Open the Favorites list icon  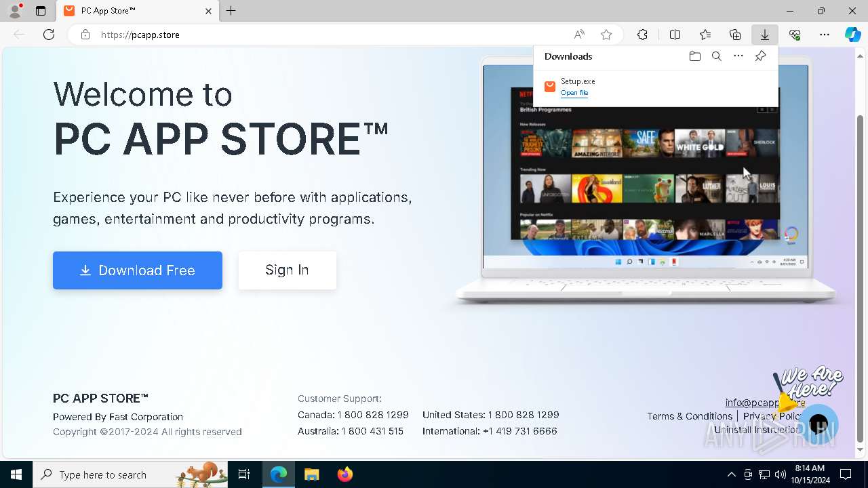pyautogui.click(x=705, y=35)
